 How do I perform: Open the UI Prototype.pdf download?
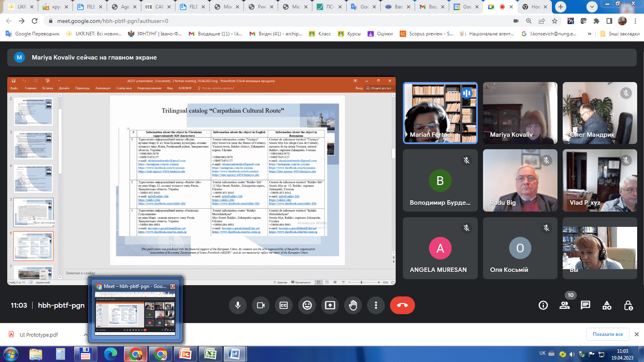click(39, 335)
